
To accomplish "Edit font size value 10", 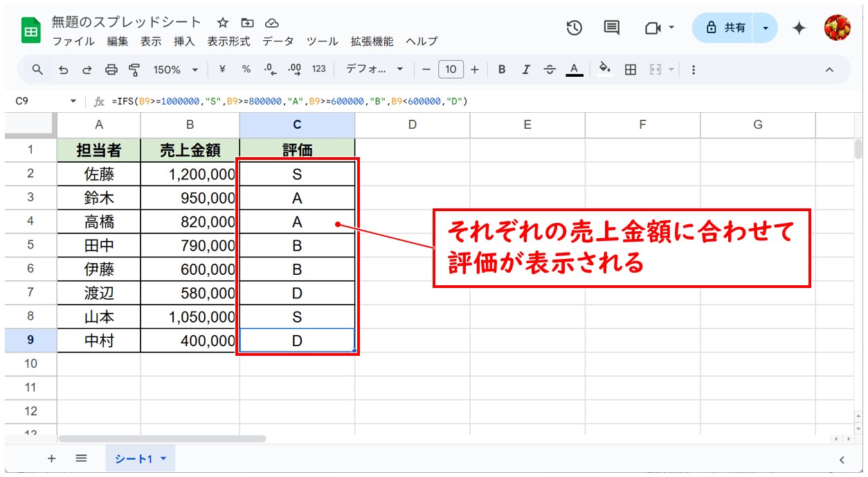I will (451, 69).
